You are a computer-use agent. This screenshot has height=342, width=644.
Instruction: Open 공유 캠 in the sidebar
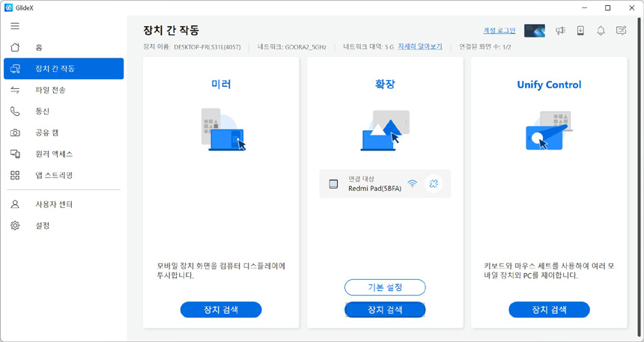point(46,132)
